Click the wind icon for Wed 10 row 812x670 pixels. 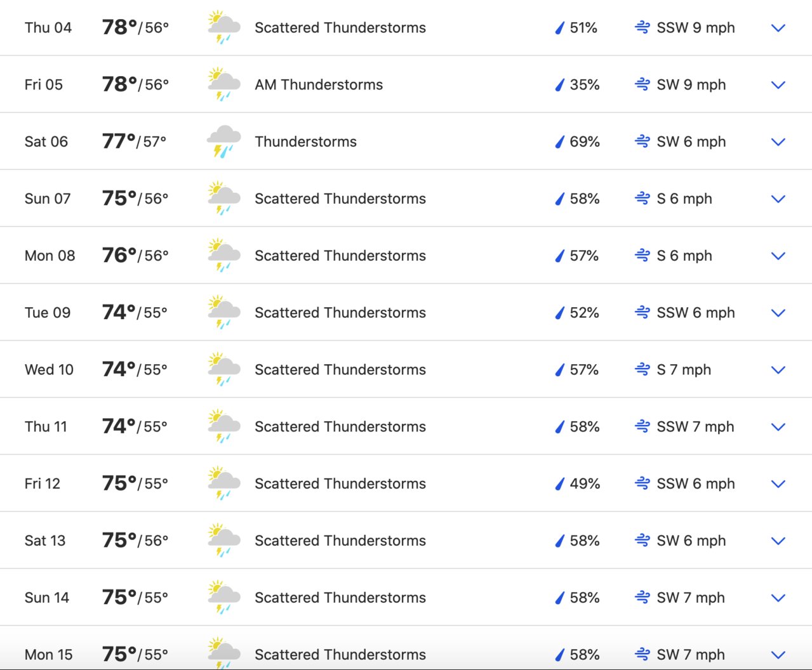click(x=642, y=369)
